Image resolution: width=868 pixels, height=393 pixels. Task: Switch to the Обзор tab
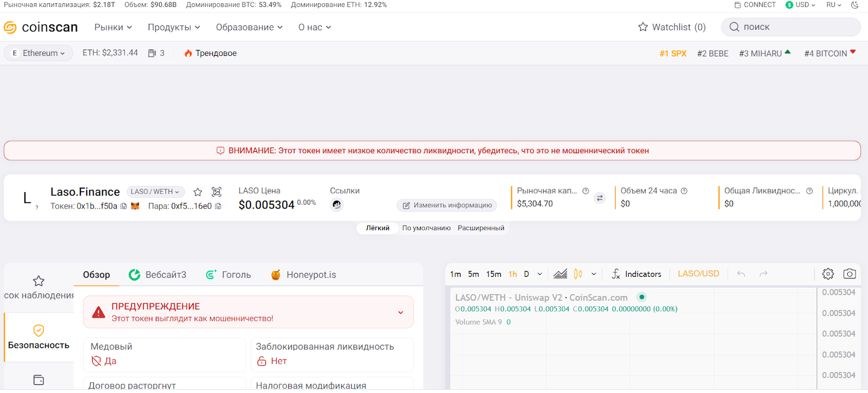(97, 275)
